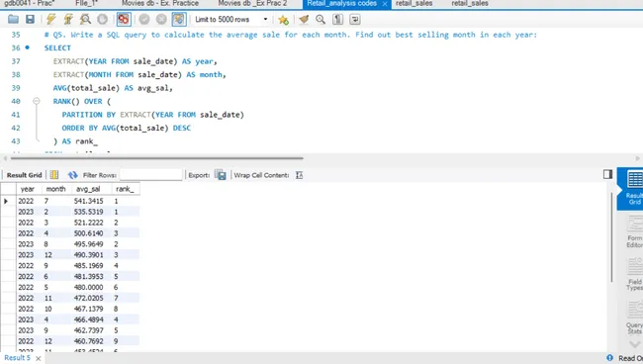Beautify the query with the broom icon

304,19
